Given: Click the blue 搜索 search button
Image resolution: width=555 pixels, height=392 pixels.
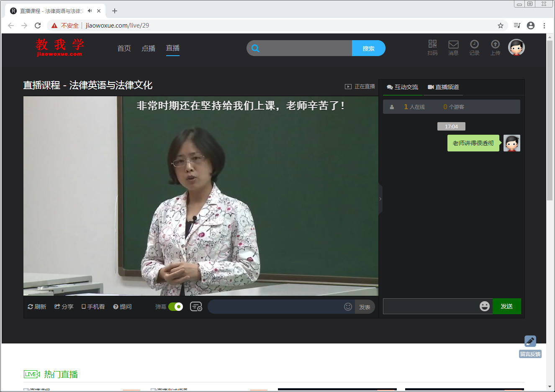Looking at the screenshot, I should [x=369, y=48].
